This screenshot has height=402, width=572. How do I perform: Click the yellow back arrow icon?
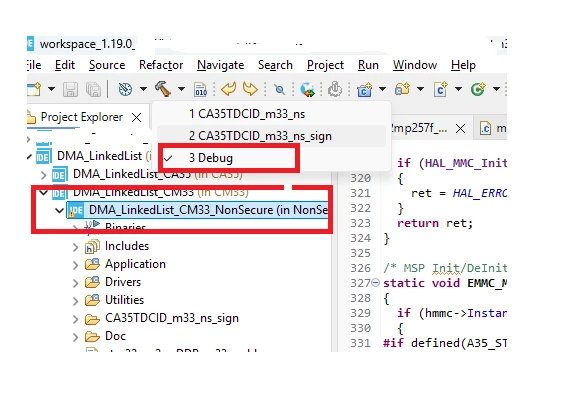[229, 89]
